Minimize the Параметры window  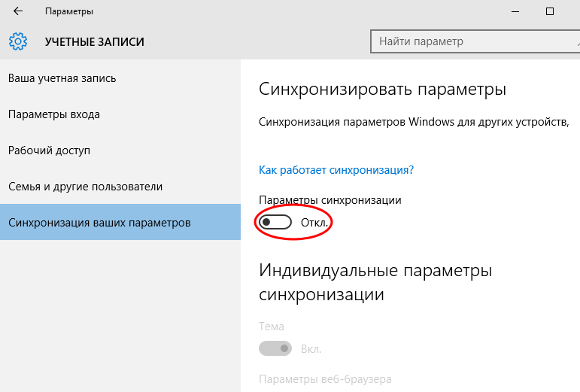click(515, 11)
